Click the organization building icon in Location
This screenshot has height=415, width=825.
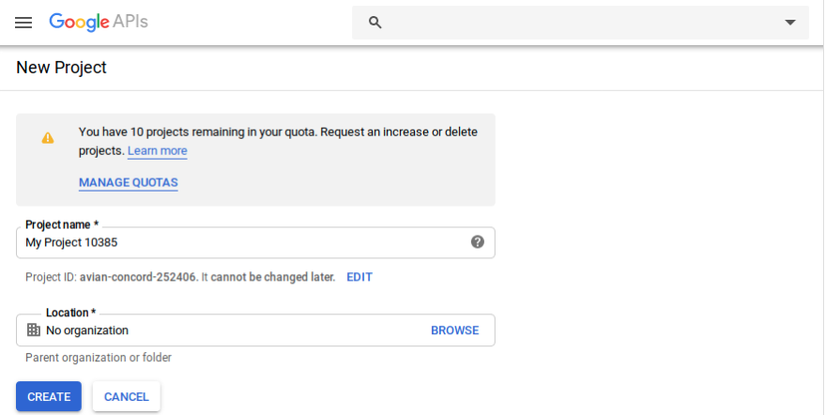(34, 330)
